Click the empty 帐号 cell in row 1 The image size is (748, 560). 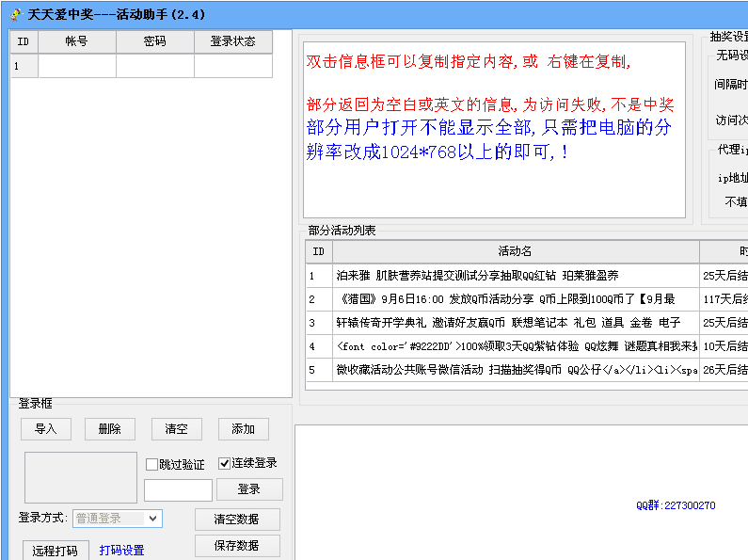pos(77,66)
